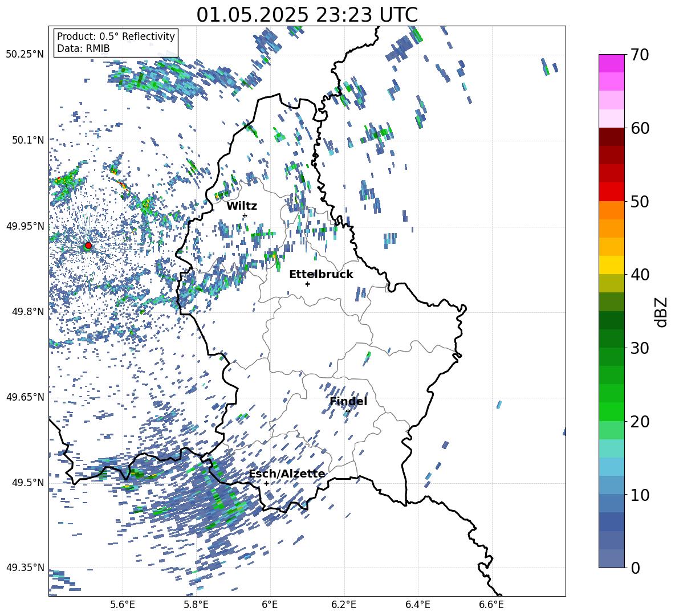Click the 30 tick on colorbar
This screenshot has width=675, height=616.
point(640,348)
